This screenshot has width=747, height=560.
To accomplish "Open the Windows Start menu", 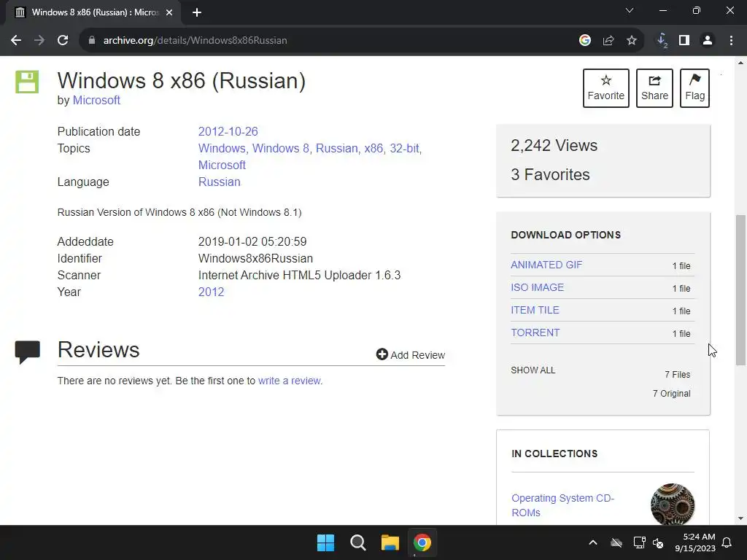I will (326, 542).
